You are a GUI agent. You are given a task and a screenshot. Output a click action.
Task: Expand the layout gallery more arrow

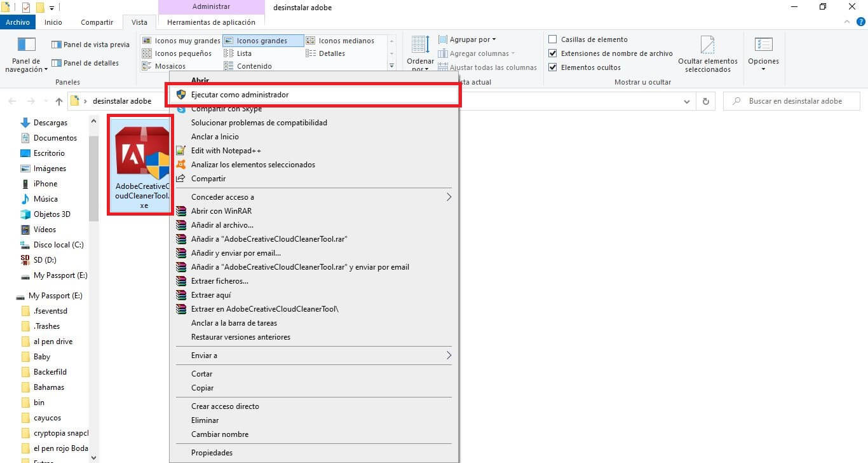point(392,66)
